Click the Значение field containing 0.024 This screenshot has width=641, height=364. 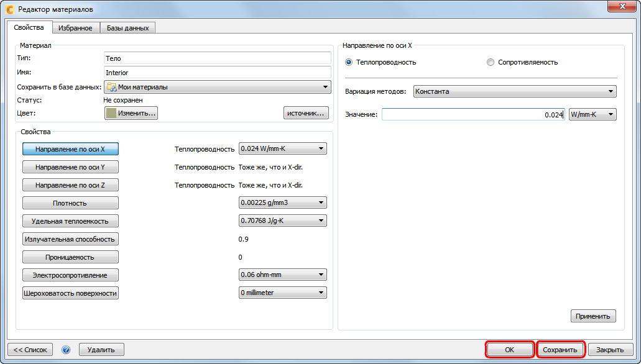[474, 114]
